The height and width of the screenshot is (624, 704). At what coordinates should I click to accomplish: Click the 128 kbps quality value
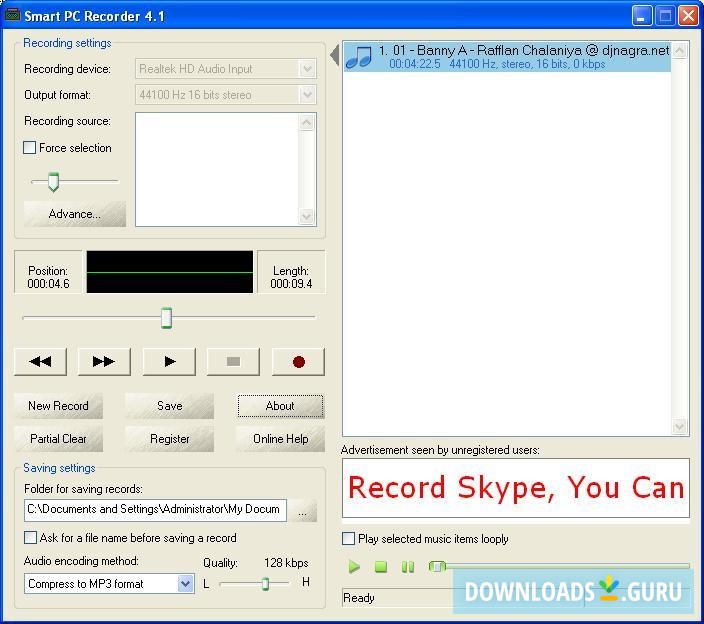[x=286, y=563]
